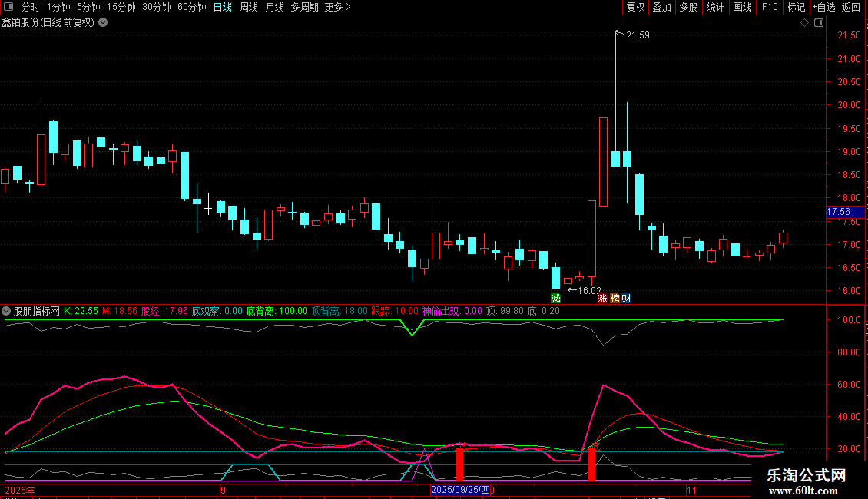Select the 60分钟 timeframe tab

pyautogui.click(x=191, y=8)
